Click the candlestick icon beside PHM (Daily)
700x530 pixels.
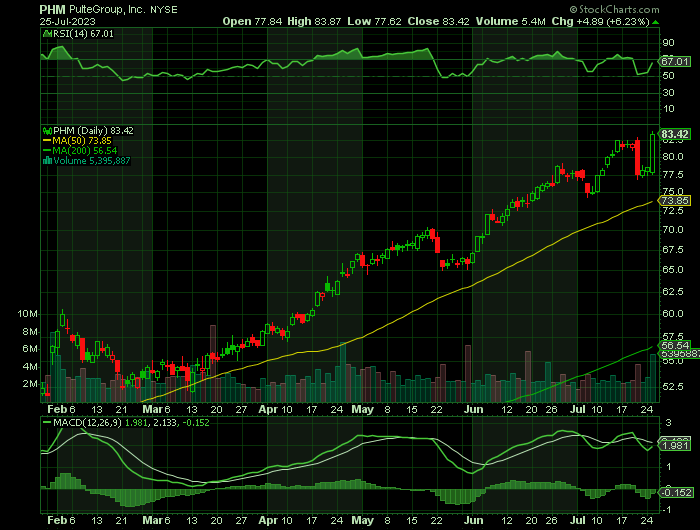point(47,131)
